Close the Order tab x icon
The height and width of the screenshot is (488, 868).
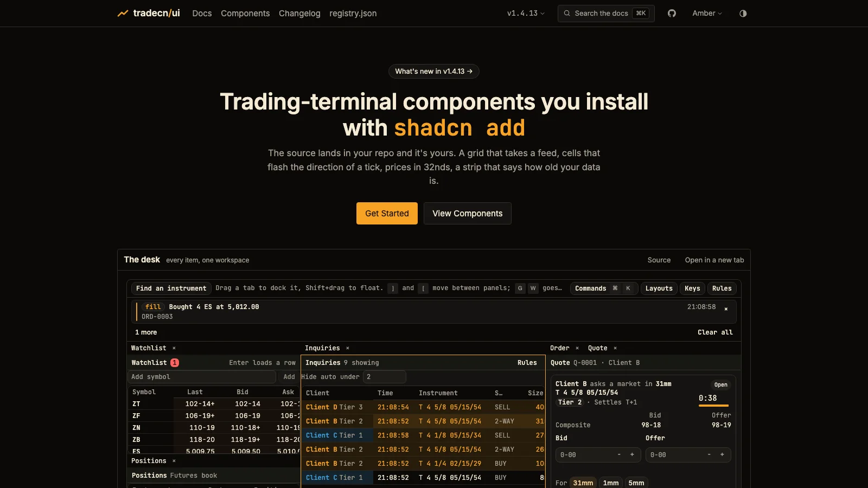tap(577, 348)
